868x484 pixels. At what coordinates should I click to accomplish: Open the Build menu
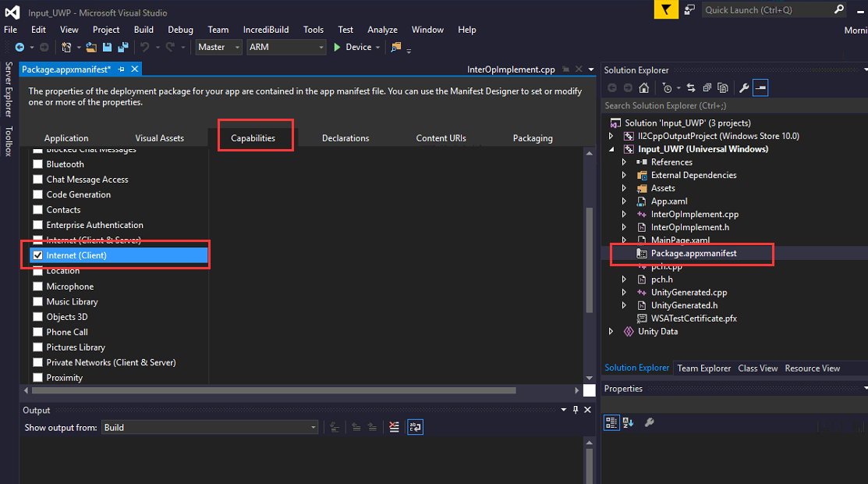click(x=143, y=30)
